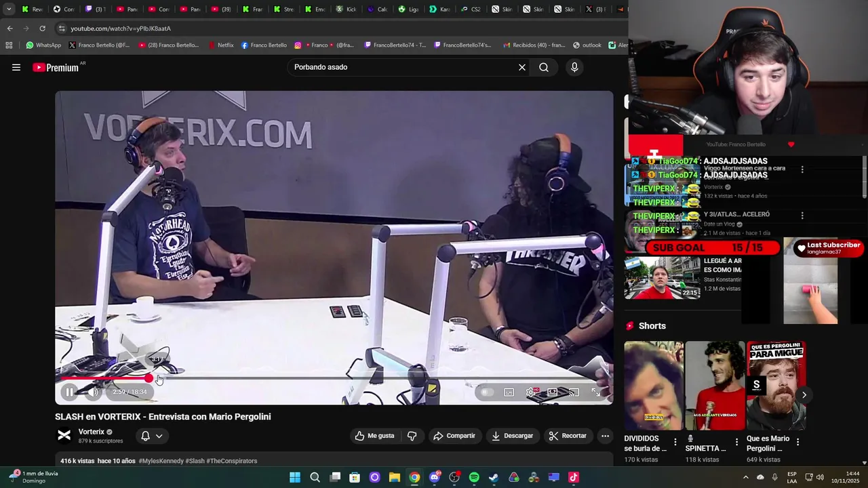Click the Cast to TV icon

click(x=574, y=392)
